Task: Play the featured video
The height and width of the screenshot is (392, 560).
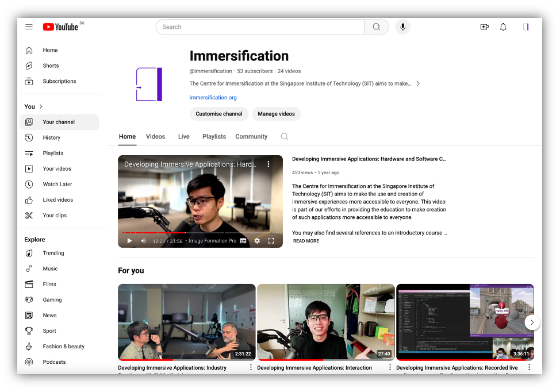Action: pyautogui.click(x=129, y=241)
